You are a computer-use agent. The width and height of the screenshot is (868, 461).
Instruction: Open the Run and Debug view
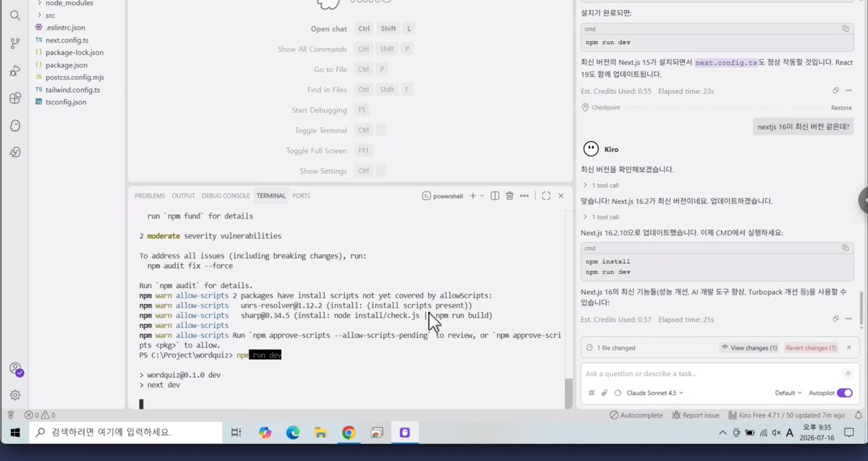[x=15, y=71]
